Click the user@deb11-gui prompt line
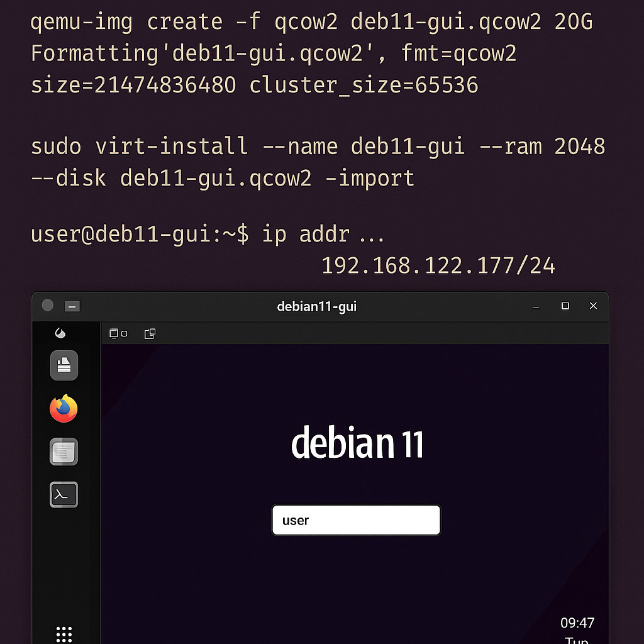Screen dimensions: 644x644 (x=208, y=234)
